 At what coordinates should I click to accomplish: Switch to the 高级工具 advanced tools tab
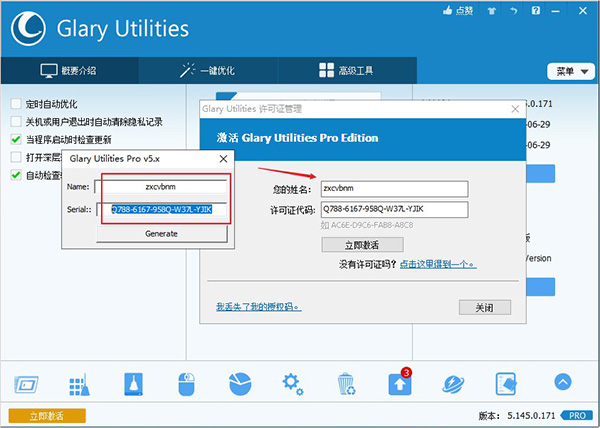[347, 70]
